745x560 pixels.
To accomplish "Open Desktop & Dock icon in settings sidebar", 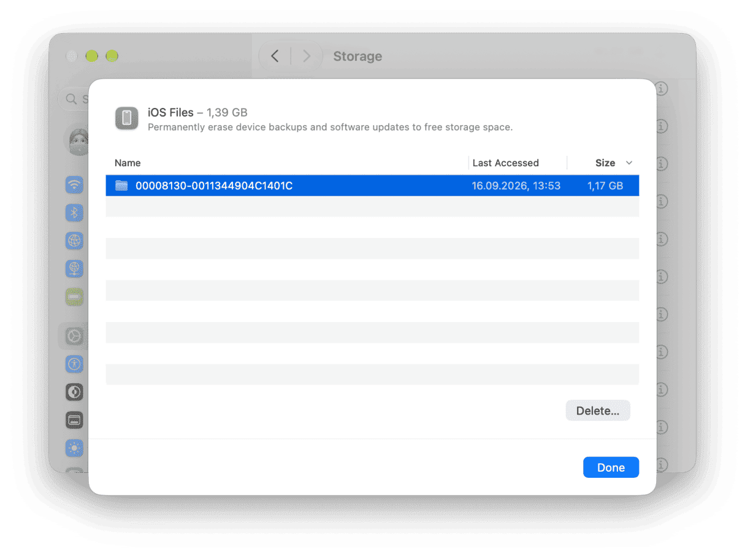I will [74, 420].
